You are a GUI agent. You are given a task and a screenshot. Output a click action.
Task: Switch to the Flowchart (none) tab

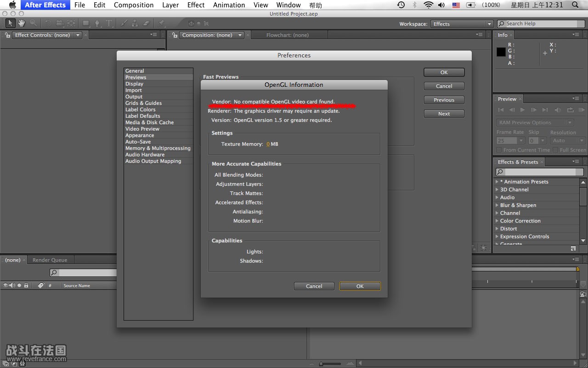(287, 35)
